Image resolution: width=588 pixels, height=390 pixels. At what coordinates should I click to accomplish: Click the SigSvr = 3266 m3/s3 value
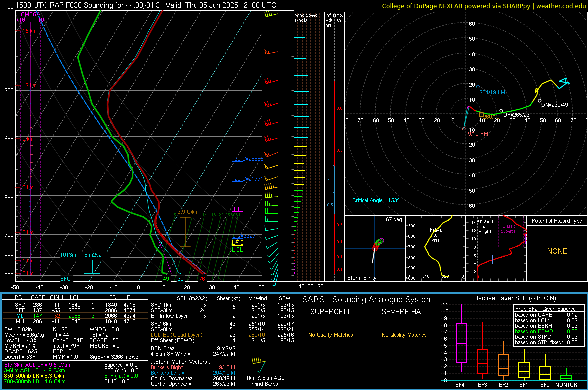coord(114,357)
